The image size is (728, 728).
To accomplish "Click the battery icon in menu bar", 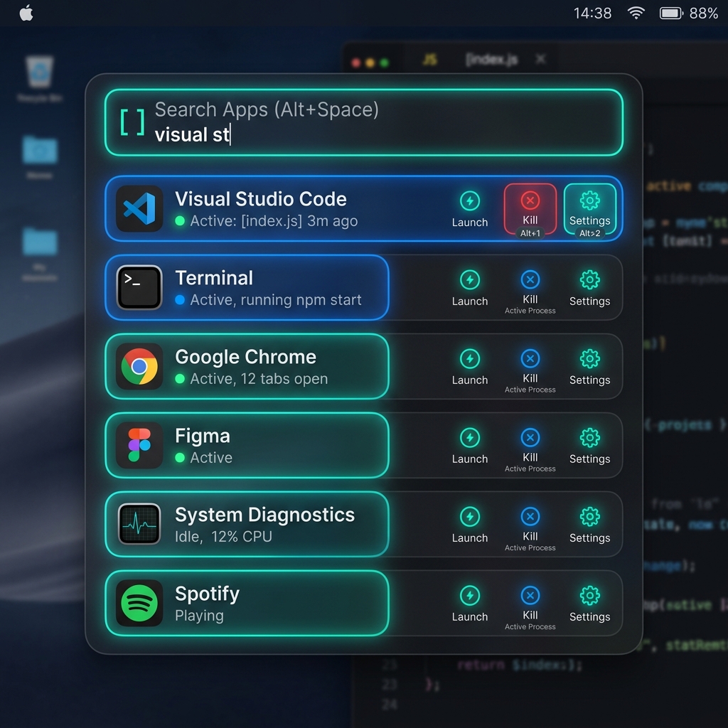I will click(671, 13).
